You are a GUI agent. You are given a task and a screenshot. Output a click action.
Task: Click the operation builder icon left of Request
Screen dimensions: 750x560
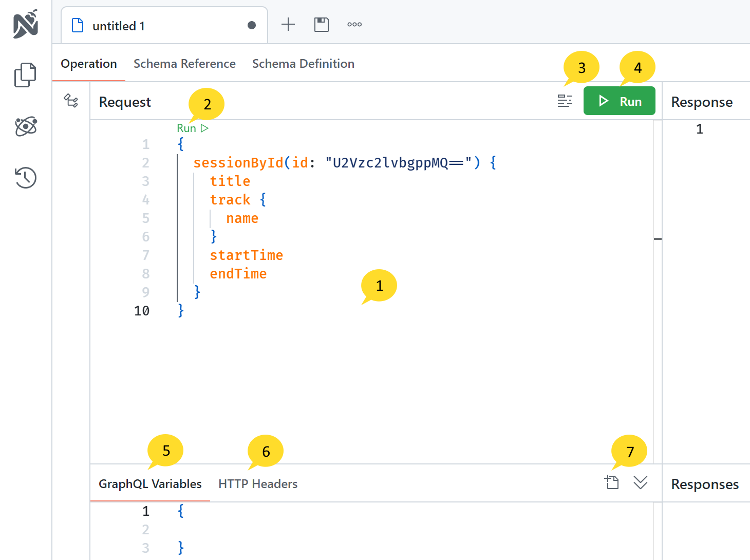(71, 101)
